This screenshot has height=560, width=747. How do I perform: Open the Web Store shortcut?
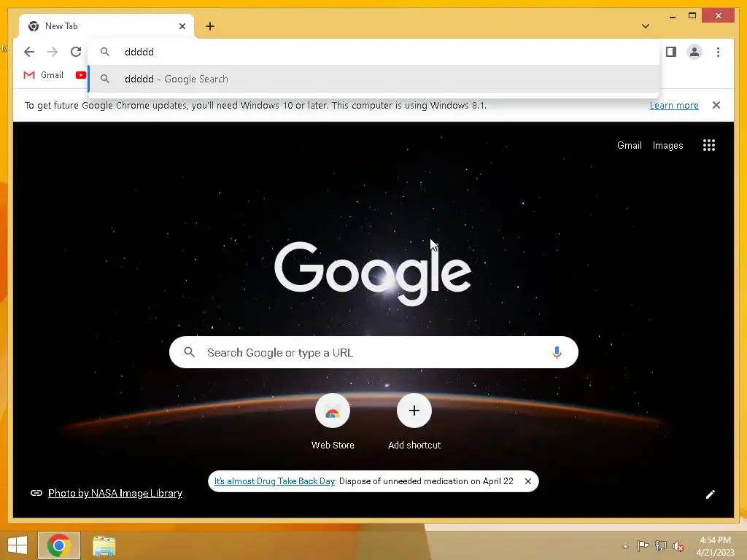click(x=333, y=422)
